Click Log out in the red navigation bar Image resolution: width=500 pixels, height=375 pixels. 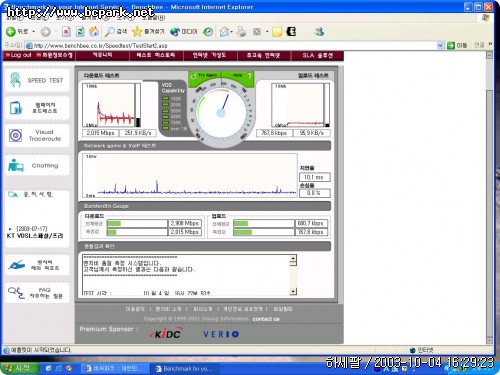[x=19, y=55]
